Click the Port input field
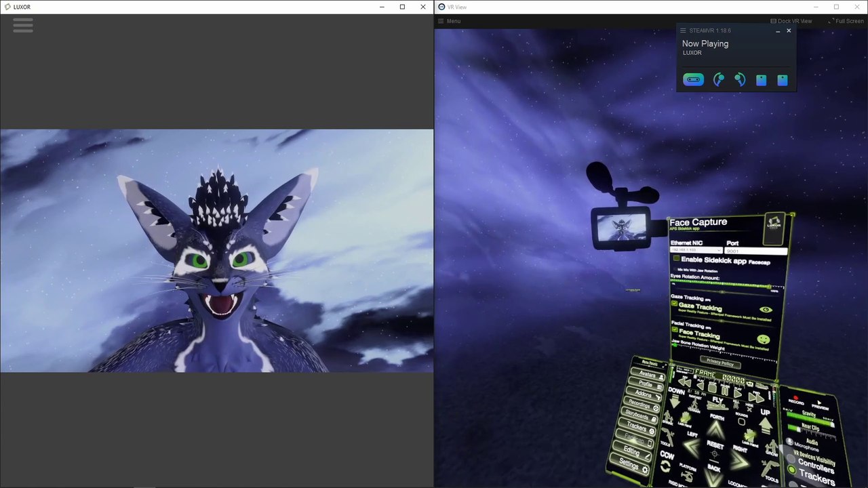 756,251
